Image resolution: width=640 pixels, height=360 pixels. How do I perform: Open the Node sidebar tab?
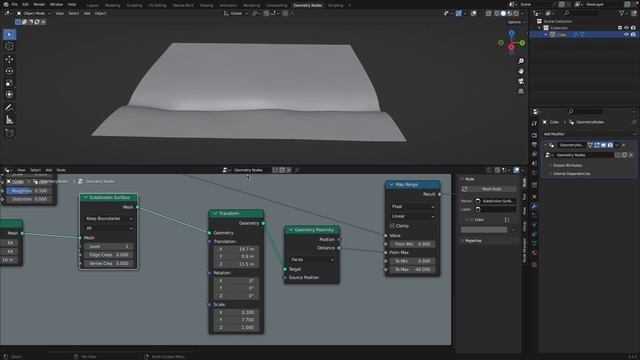[524, 182]
